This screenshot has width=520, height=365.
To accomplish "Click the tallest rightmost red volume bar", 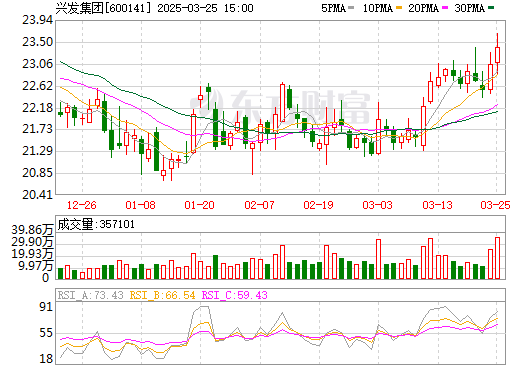I will coord(498,258).
